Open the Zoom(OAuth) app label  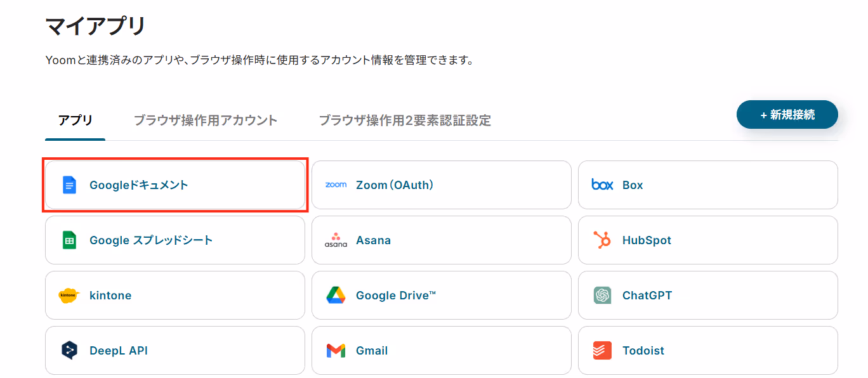pyautogui.click(x=395, y=185)
